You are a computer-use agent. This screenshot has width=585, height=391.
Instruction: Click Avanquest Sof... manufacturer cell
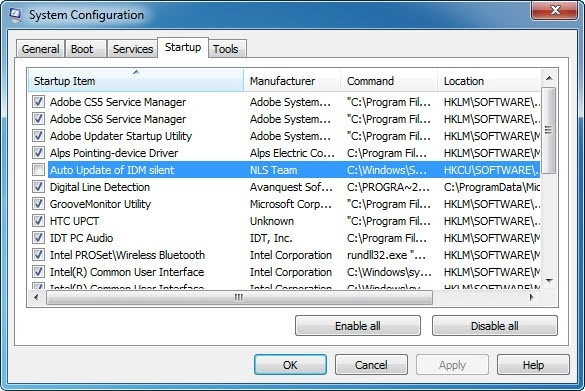pos(291,187)
